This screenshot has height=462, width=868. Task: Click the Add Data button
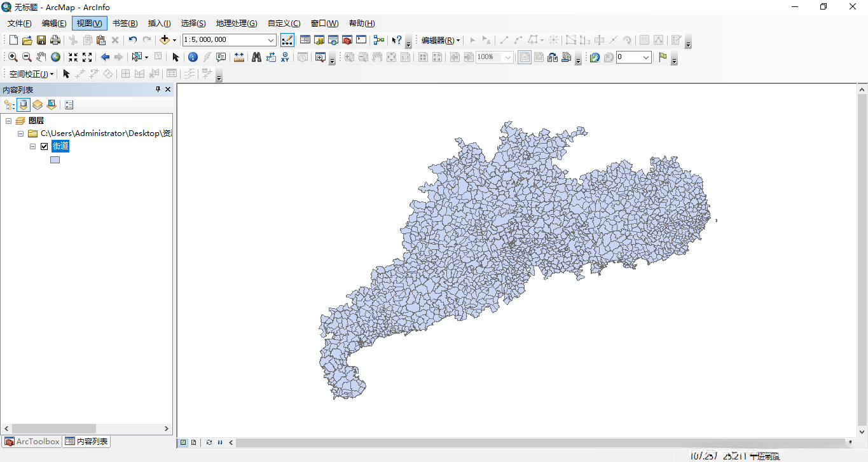coord(165,40)
